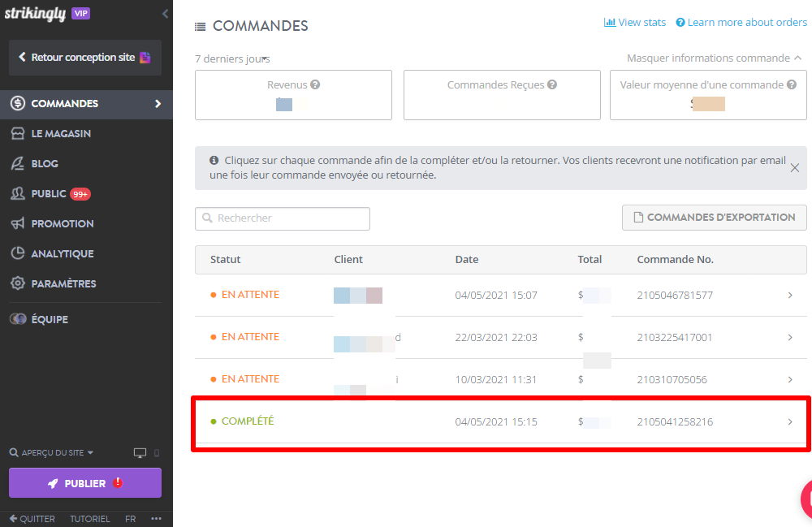Click the Date column header
The height and width of the screenshot is (527, 812).
pos(467,259)
